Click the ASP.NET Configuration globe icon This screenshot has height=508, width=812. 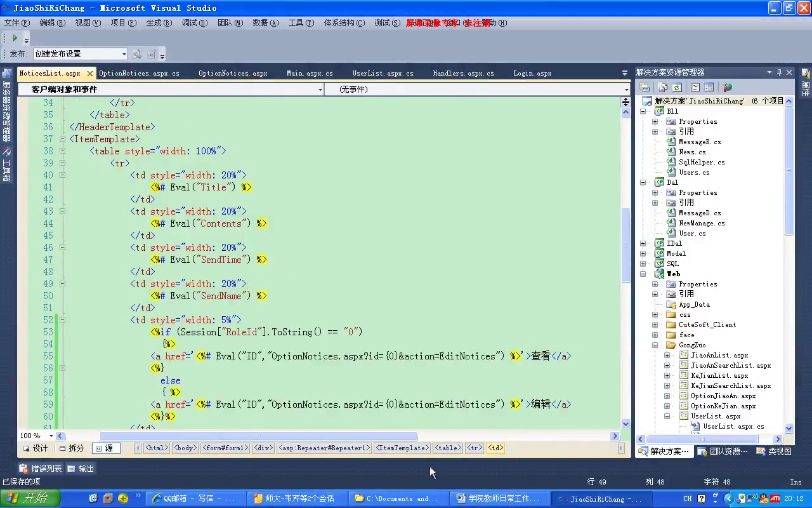coord(727,88)
